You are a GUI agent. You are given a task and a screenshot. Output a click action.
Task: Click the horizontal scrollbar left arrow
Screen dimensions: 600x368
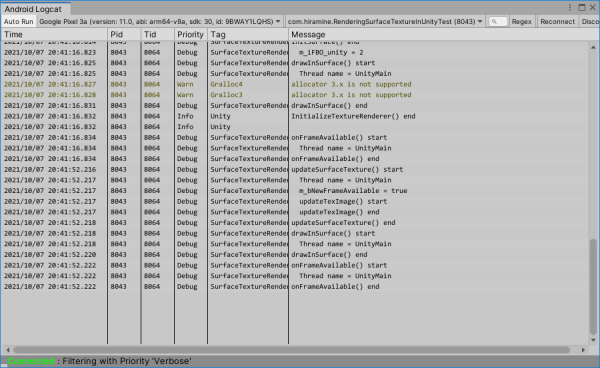(x=8, y=350)
